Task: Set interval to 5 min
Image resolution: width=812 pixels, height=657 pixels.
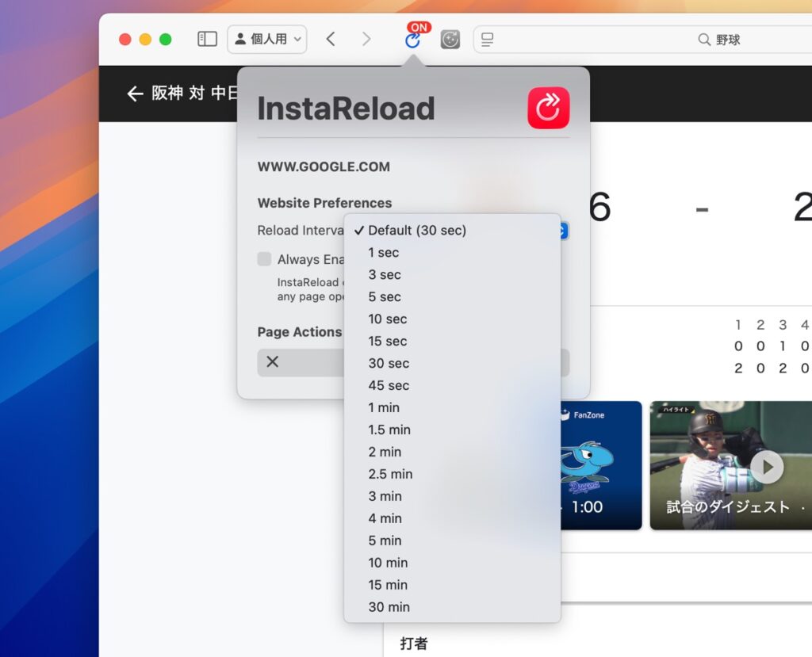Action: 452,540
